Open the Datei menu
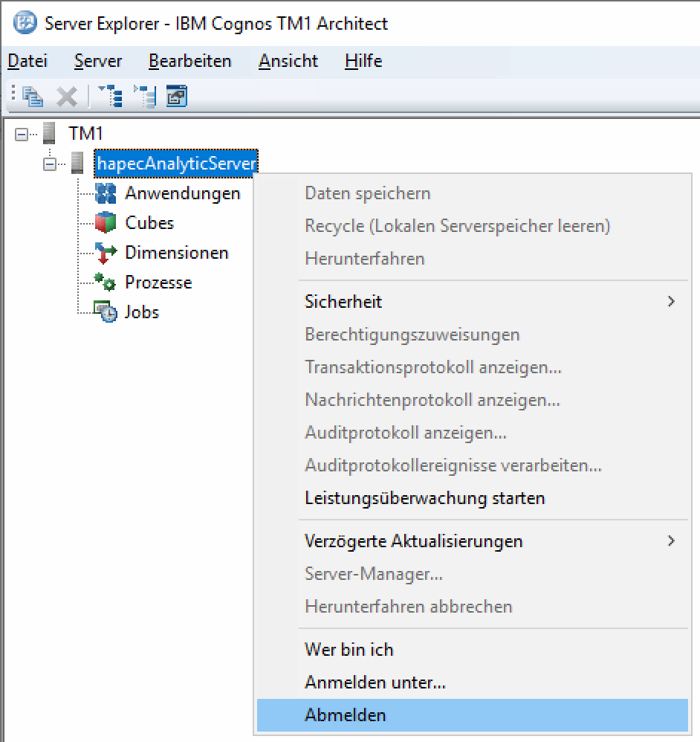This screenshot has height=742, width=700. [27, 61]
